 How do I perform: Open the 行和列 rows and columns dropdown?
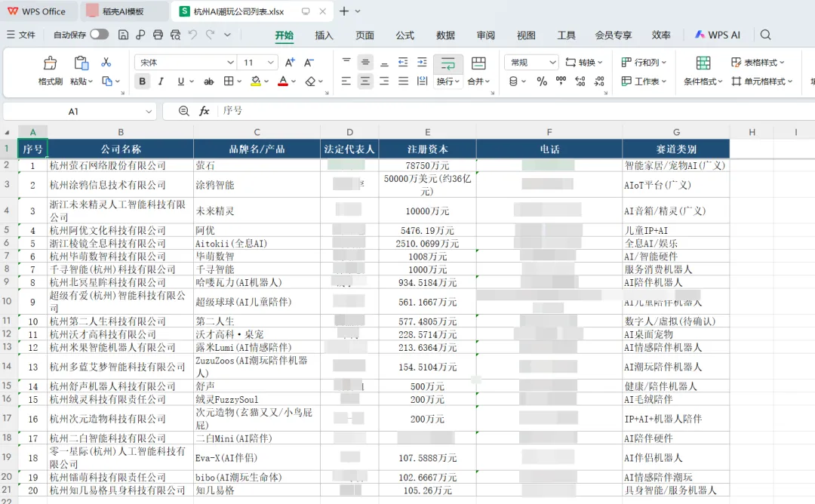(x=644, y=63)
